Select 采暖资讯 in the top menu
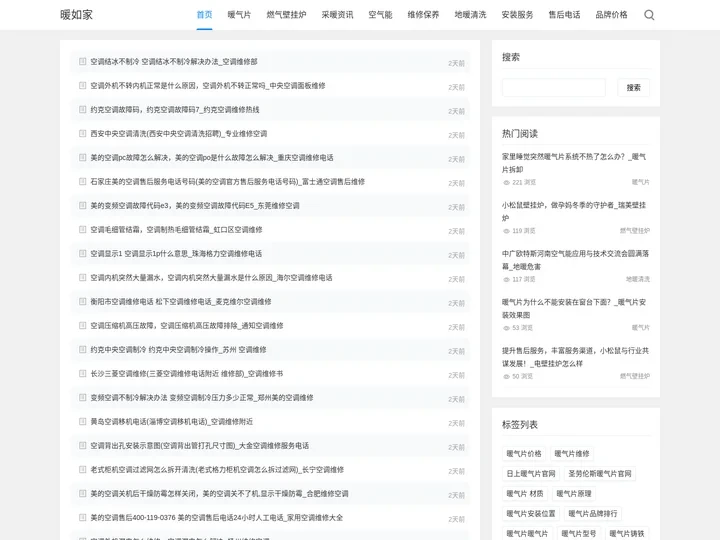This screenshot has height=540, width=720. coord(337,15)
